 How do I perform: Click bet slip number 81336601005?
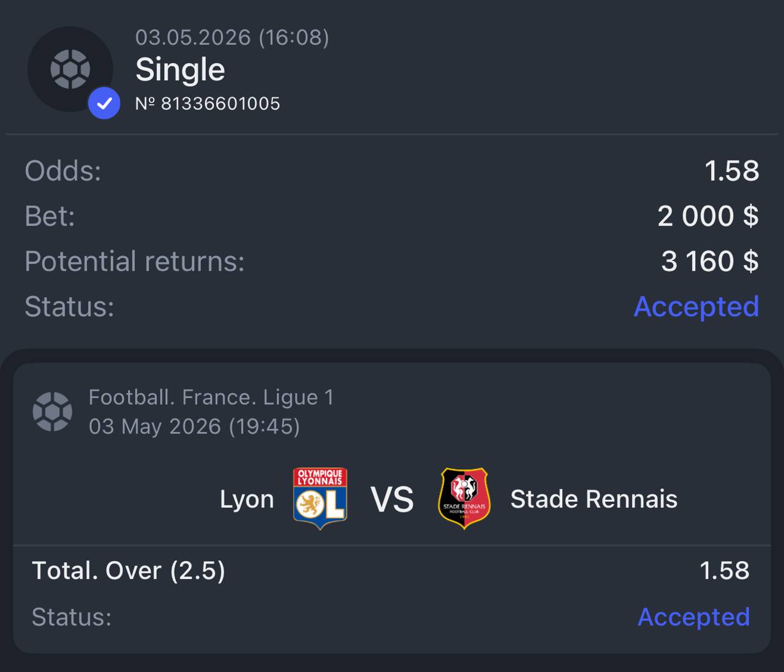point(208,104)
